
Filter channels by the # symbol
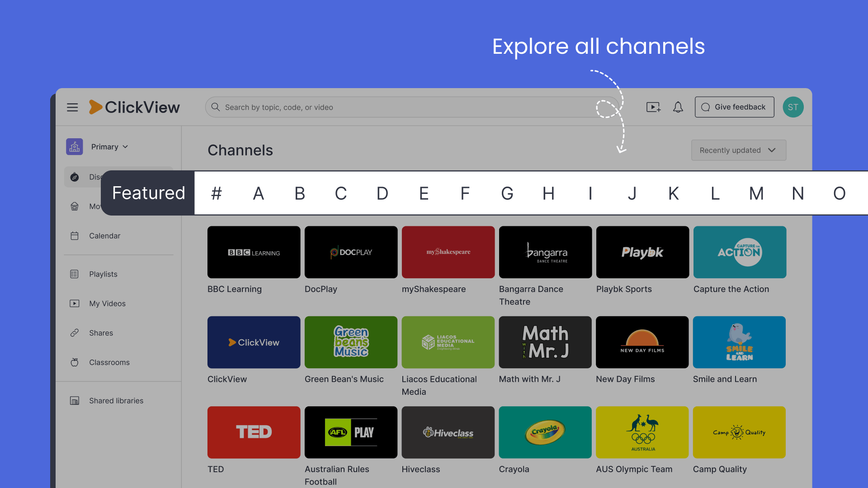click(217, 193)
